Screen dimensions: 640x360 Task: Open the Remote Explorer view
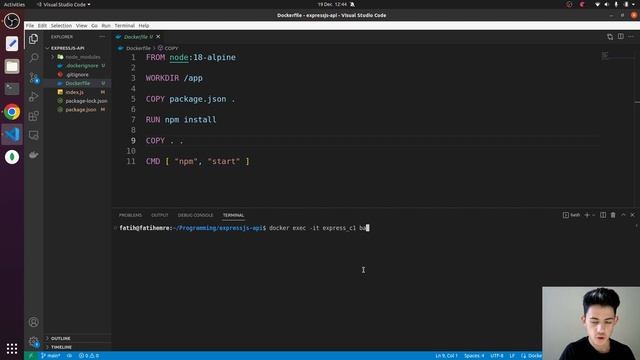tap(33, 135)
